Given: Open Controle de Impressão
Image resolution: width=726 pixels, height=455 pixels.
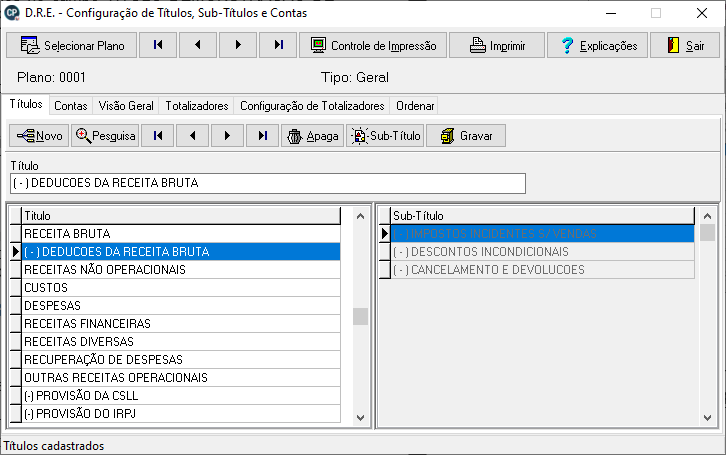Looking at the screenshot, I should tap(373, 45).
